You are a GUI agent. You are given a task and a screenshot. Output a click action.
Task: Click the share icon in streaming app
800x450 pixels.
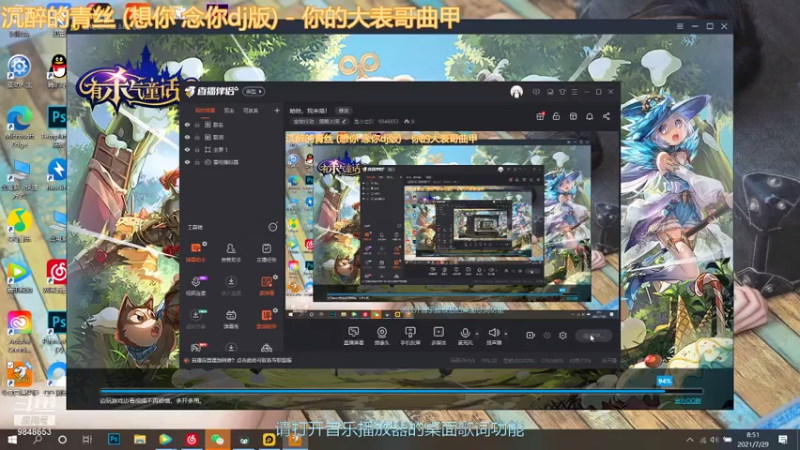606,116
